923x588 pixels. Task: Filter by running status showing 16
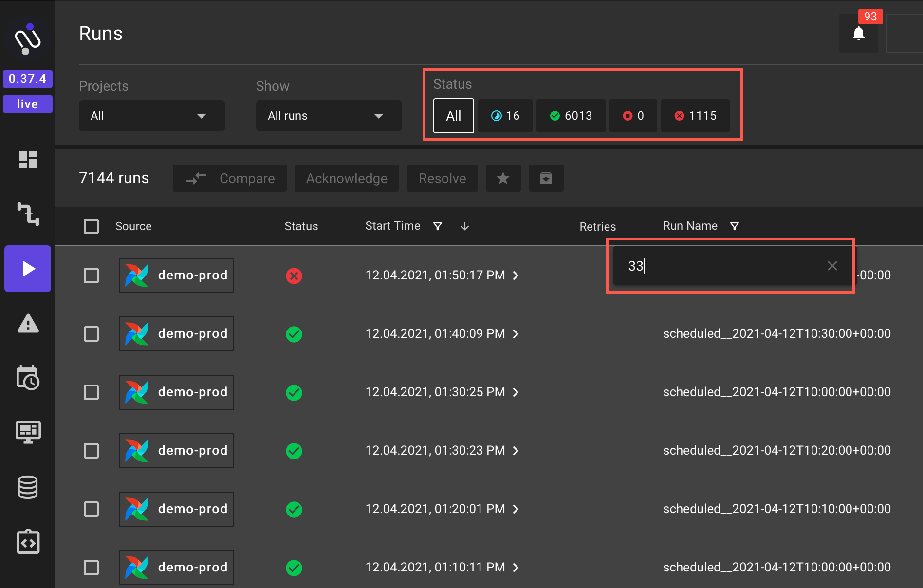tap(505, 116)
